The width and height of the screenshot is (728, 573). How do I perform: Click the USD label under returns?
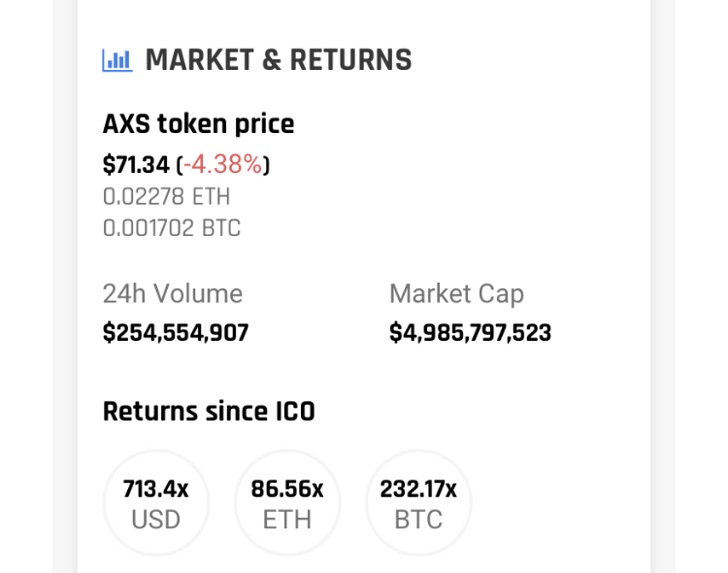click(x=156, y=519)
